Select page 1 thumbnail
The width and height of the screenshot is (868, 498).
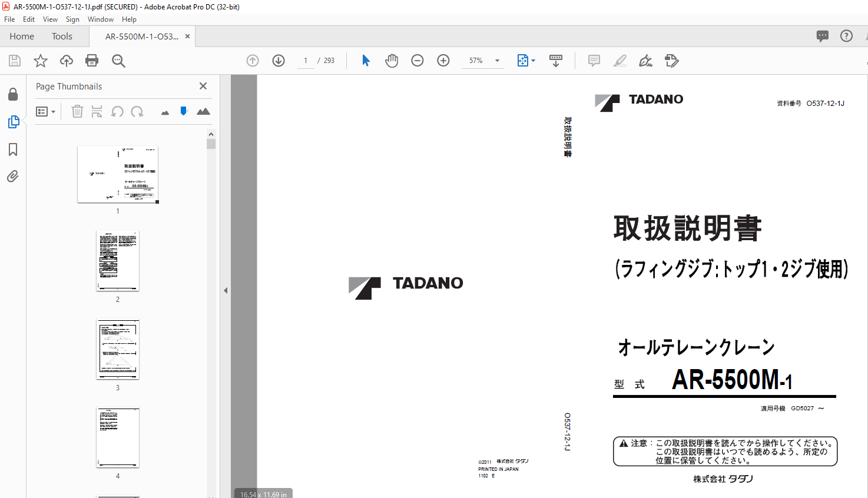118,174
